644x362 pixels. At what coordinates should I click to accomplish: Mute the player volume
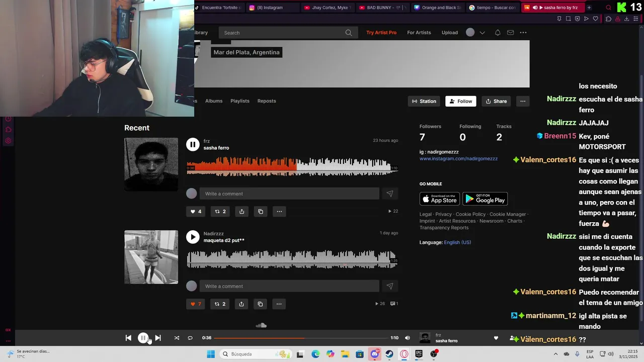click(408, 338)
